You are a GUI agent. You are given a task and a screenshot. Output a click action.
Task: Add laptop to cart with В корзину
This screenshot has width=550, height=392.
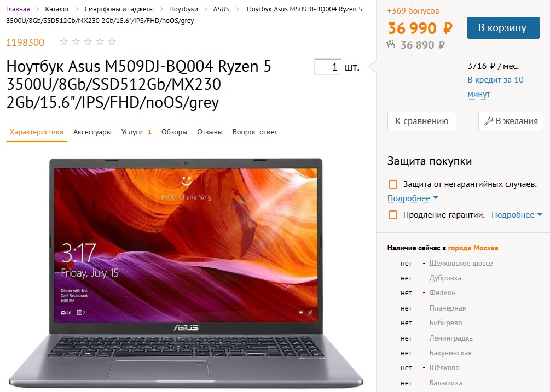(503, 28)
